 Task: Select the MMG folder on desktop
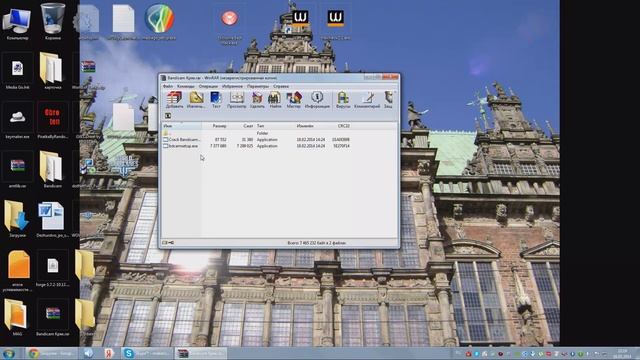click(x=16, y=318)
